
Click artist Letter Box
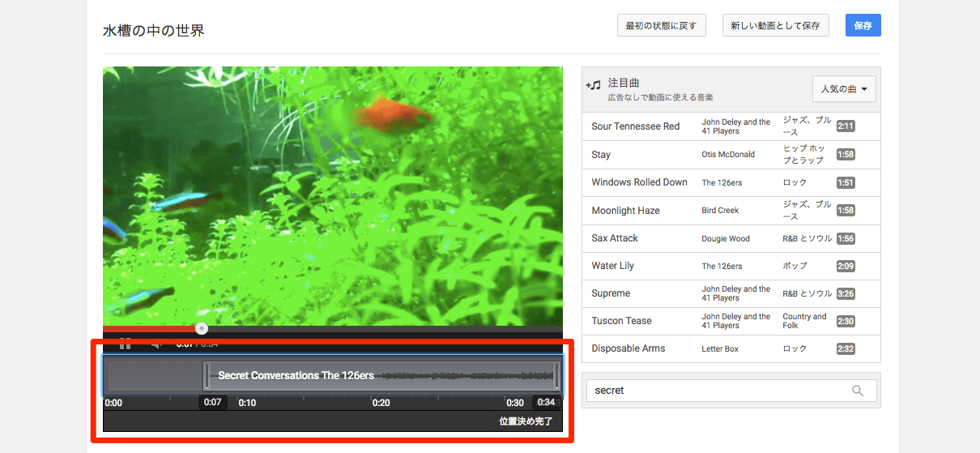[720, 349]
